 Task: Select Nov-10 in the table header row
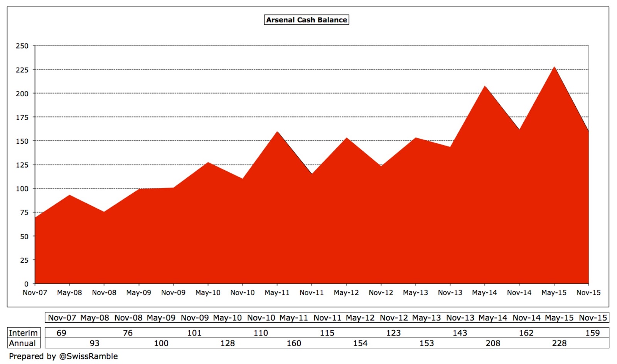click(x=261, y=318)
